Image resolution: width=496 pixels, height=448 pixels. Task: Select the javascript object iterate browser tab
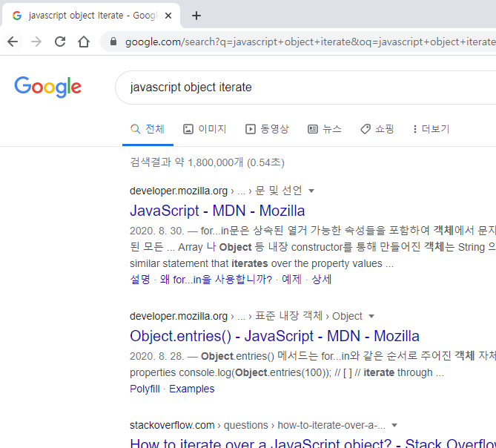click(91, 16)
